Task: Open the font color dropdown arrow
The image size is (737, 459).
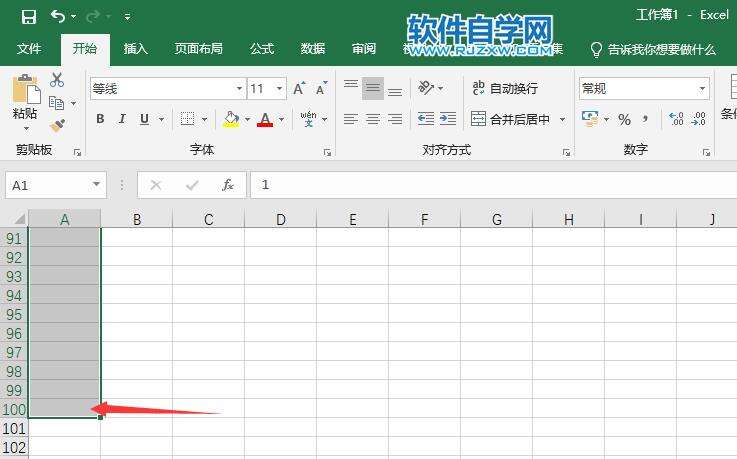Action: pyautogui.click(x=282, y=119)
